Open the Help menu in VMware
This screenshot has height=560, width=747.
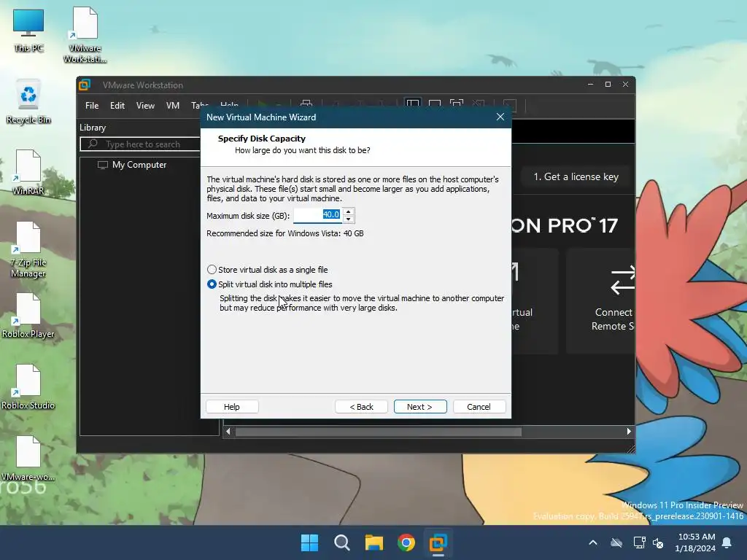pyautogui.click(x=229, y=106)
